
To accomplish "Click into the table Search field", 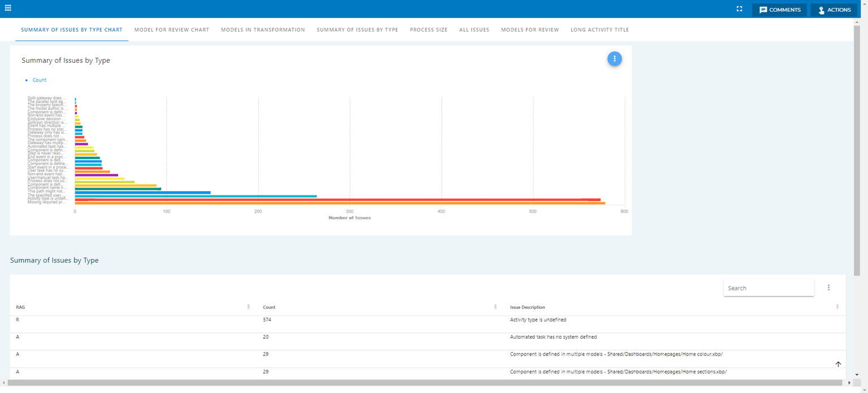I will click(768, 288).
